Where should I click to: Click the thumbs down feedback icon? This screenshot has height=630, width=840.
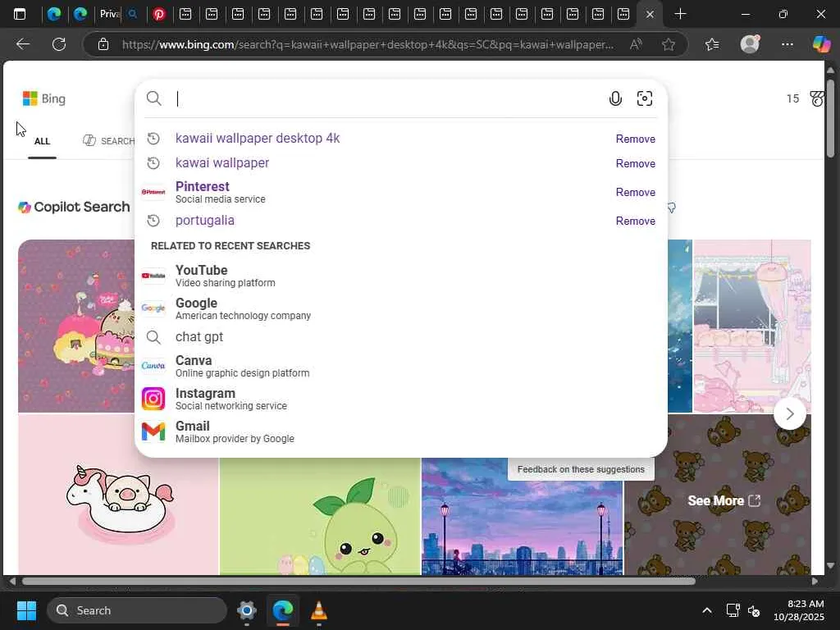[671, 208]
